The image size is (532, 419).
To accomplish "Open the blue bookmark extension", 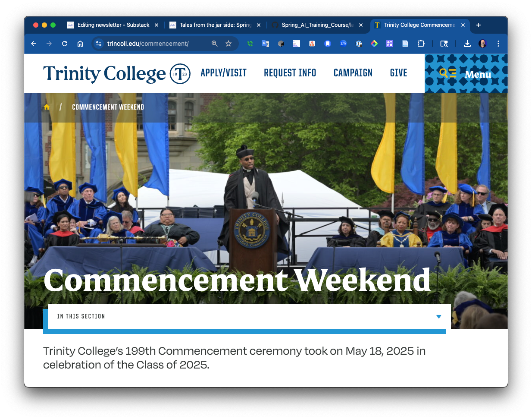I will [328, 44].
